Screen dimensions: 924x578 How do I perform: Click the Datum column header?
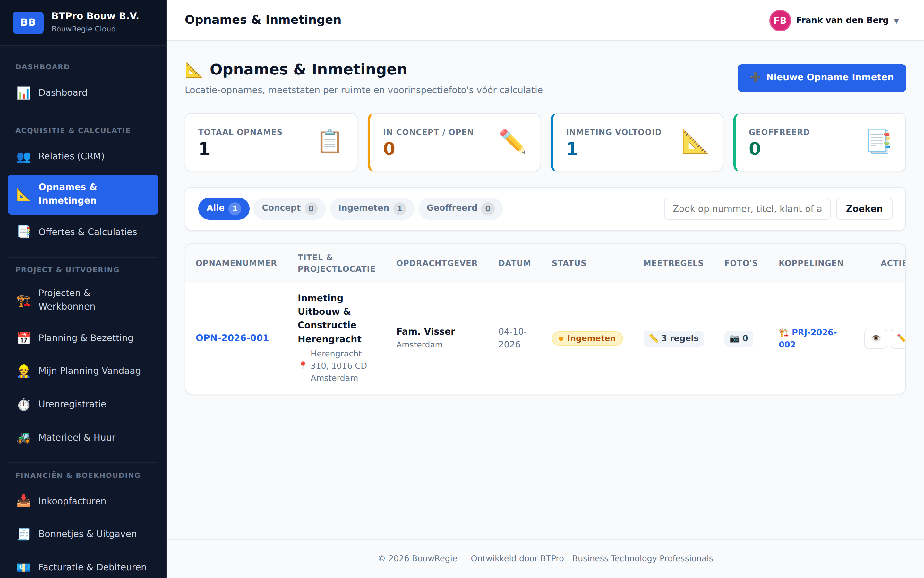[515, 263]
